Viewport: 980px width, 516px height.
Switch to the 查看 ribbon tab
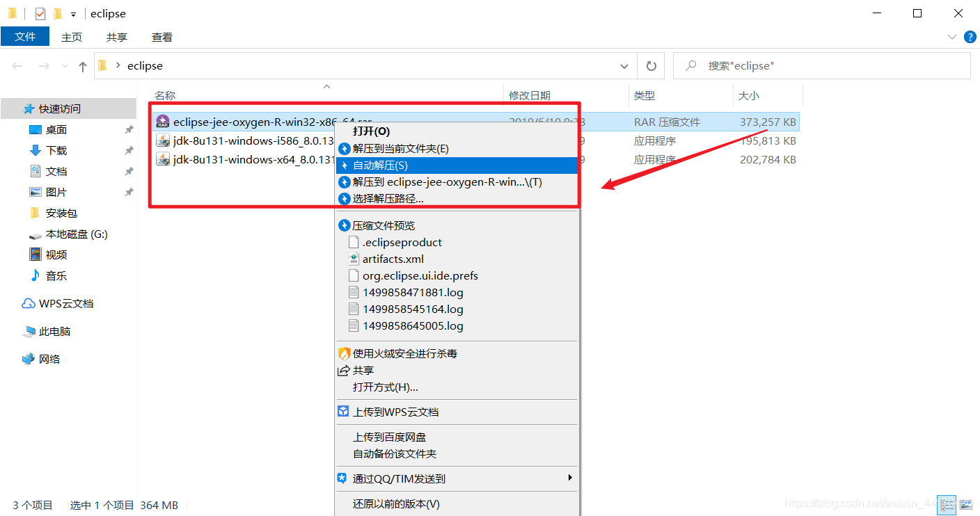point(162,37)
